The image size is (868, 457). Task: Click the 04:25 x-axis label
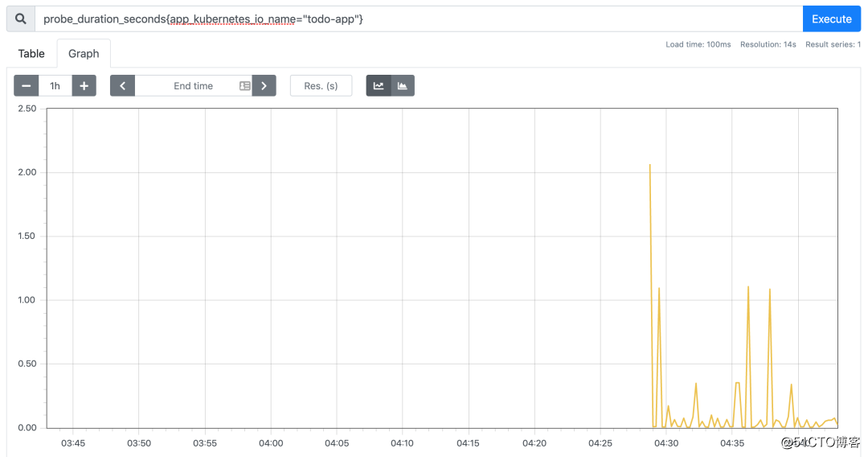point(600,443)
